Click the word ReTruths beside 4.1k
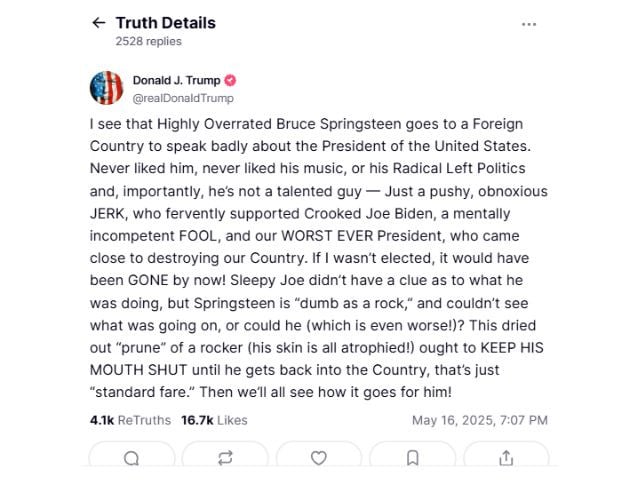 click(x=144, y=420)
